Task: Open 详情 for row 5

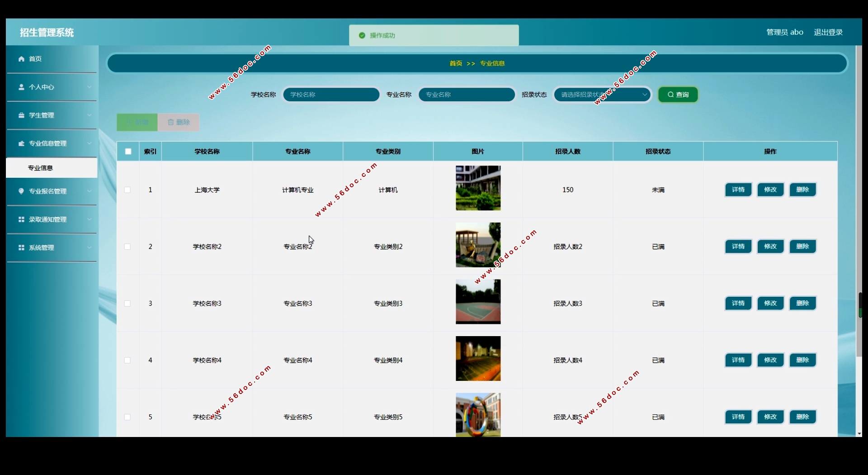Action: 738,417
